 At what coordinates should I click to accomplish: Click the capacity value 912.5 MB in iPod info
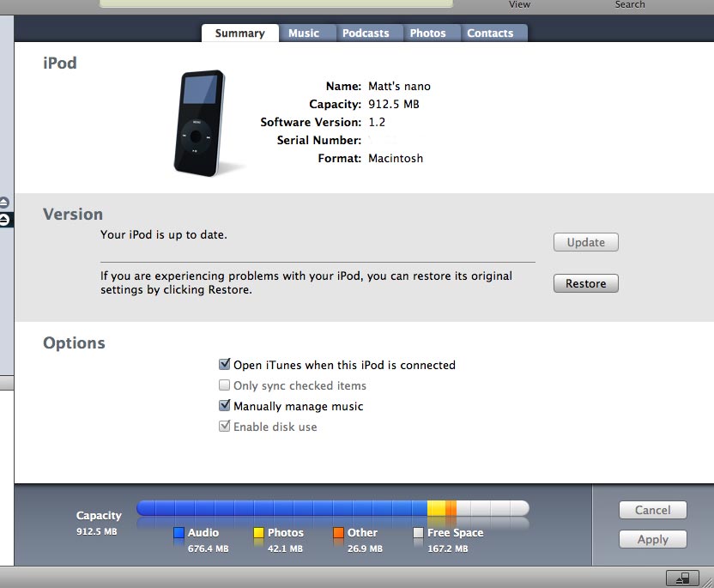coord(393,105)
